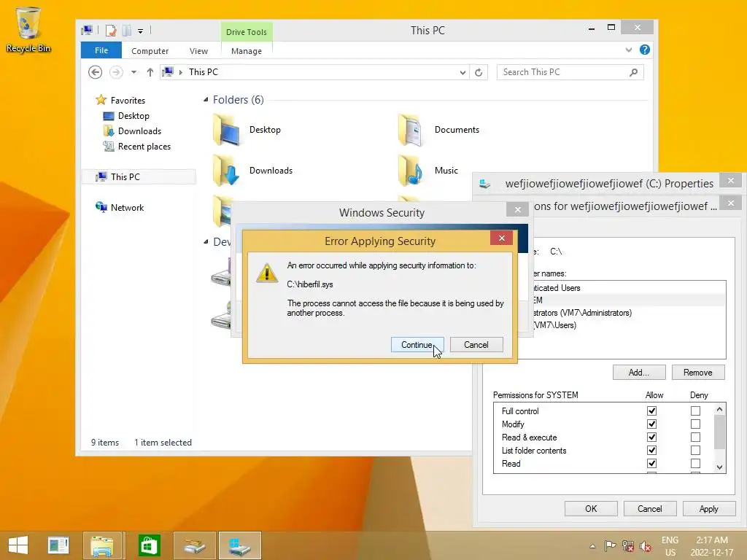Open the recent locations dropdown arrow
The height and width of the screenshot is (560, 747).
[134, 72]
